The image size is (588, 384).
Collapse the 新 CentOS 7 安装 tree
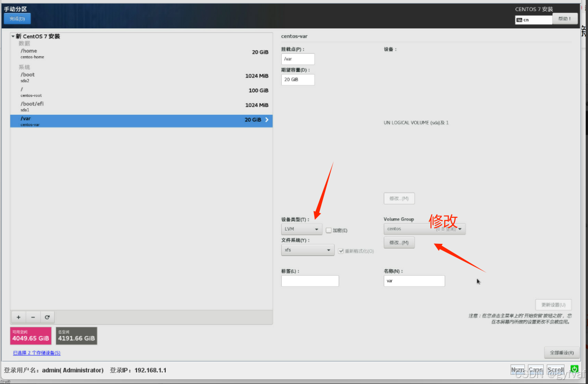pos(13,36)
